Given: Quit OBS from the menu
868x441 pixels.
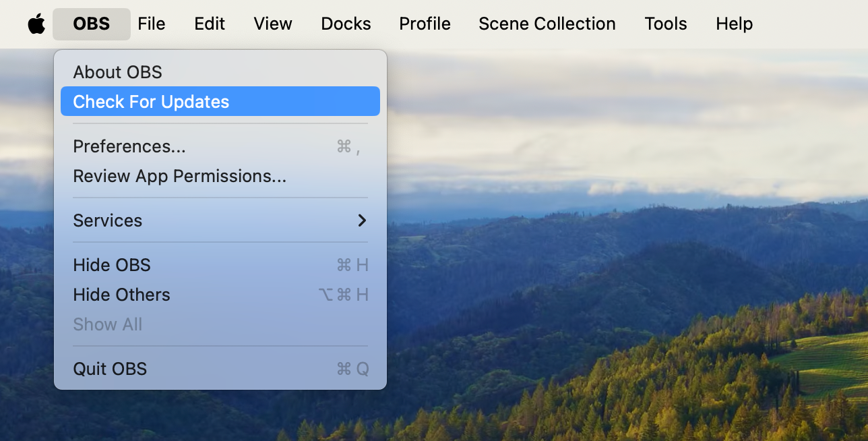Looking at the screenshot, I should pos(110,369).
